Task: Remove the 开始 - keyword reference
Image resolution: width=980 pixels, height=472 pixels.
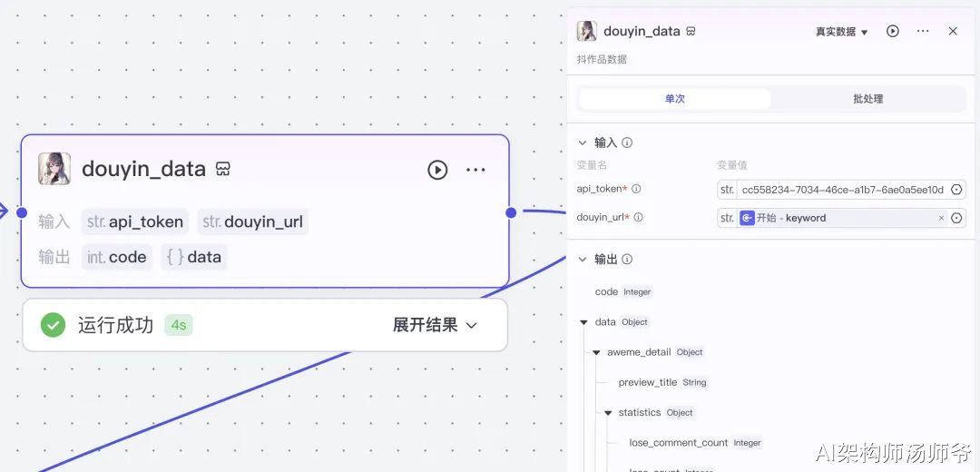Action: pyautogui.click(x=941, y=218)
